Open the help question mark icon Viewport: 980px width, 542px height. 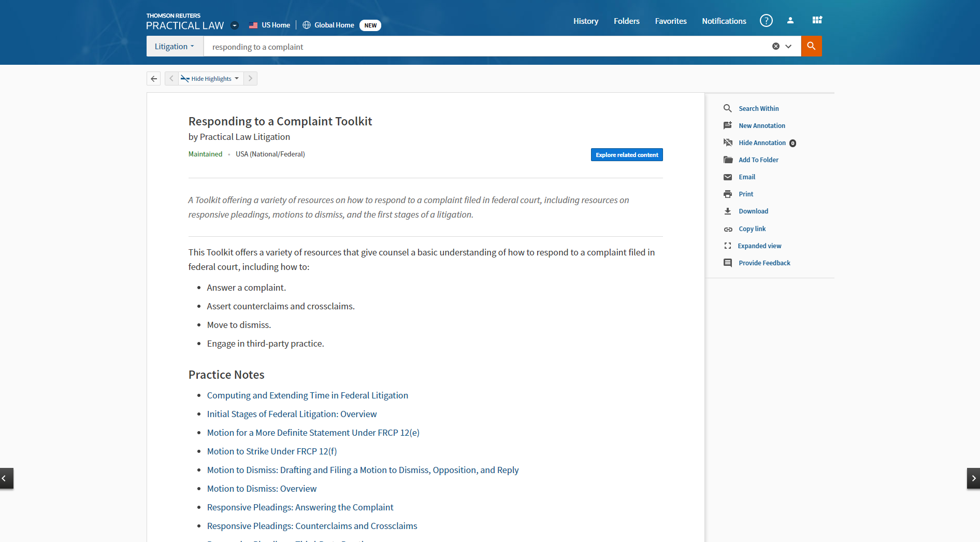click(x=766, y=21)
